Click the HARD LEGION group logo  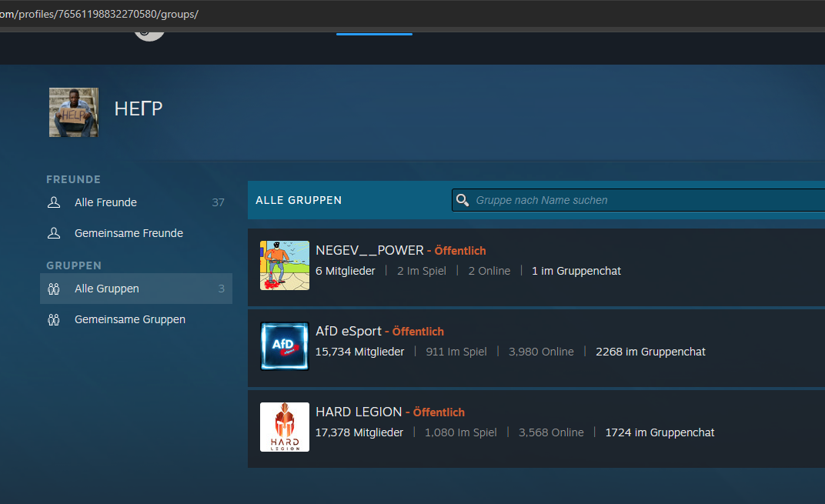click(285, 427)
